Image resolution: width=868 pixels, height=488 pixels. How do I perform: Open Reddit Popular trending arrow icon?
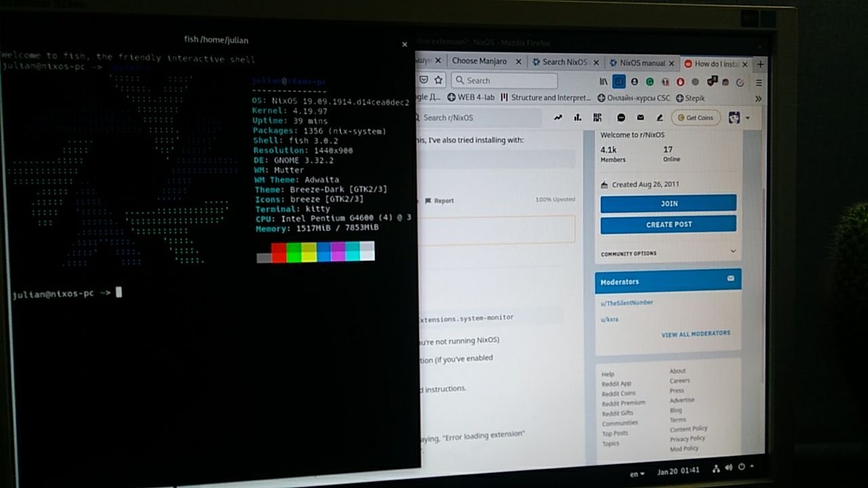tap(558, 117)
